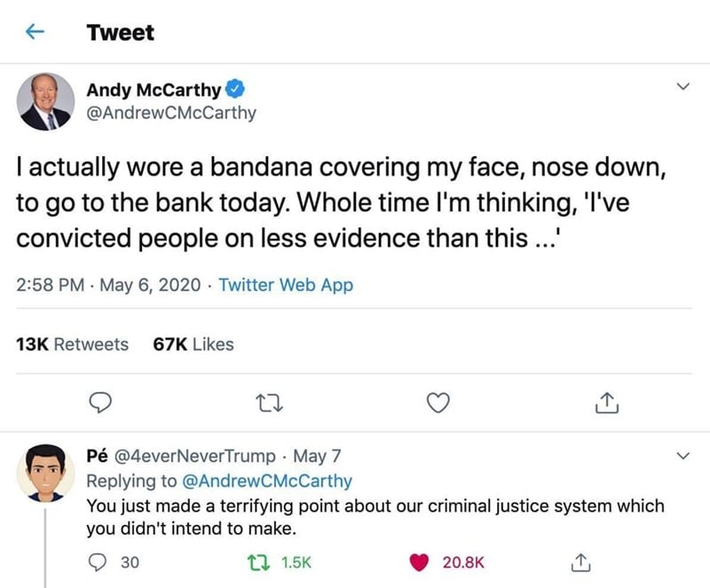The height and width of the screenshot is (588, 710).
Task: Retweet the main tweet
Action: tap(266, 404)
